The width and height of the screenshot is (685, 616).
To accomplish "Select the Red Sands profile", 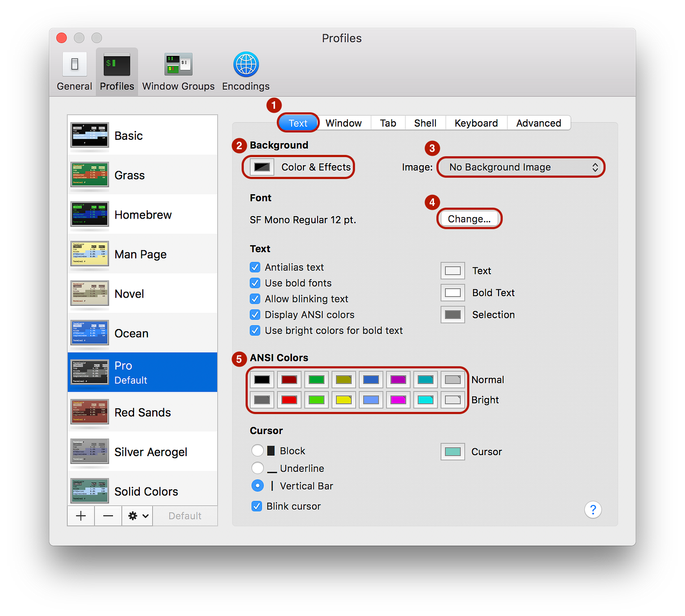I will coord(142,412).
